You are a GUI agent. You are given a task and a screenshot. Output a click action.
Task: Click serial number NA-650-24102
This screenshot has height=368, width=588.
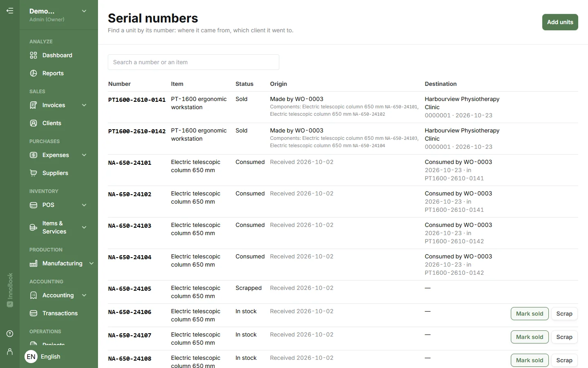tap(130, 194)
